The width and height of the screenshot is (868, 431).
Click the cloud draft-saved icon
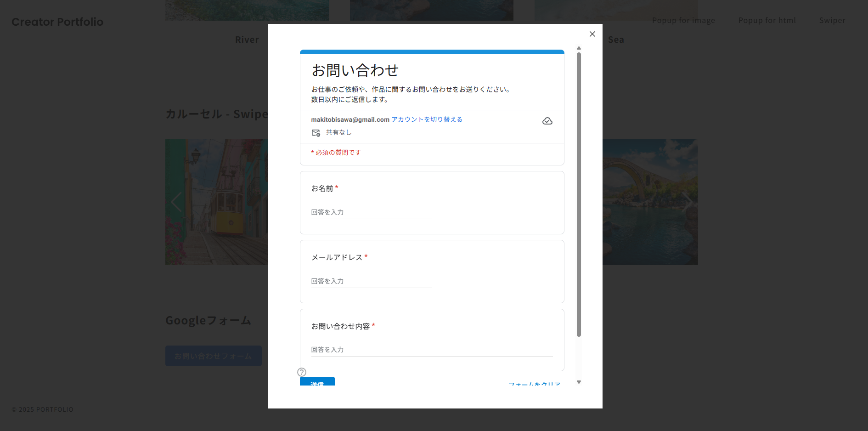tap(547, 121)
